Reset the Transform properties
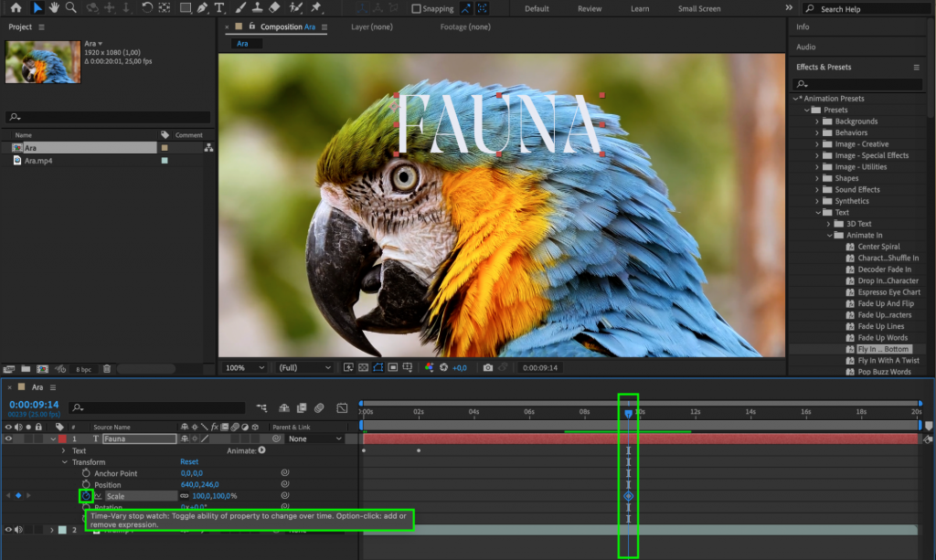The height and width of the screenshot is (560, 936). 188,461
